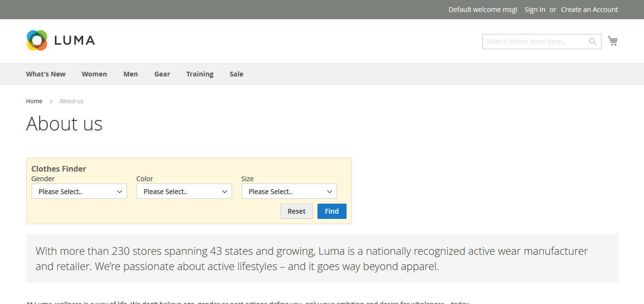Screen dimensions: 644x304
Task: Click the LUMA wordmark text
Action: pos(74,41)
